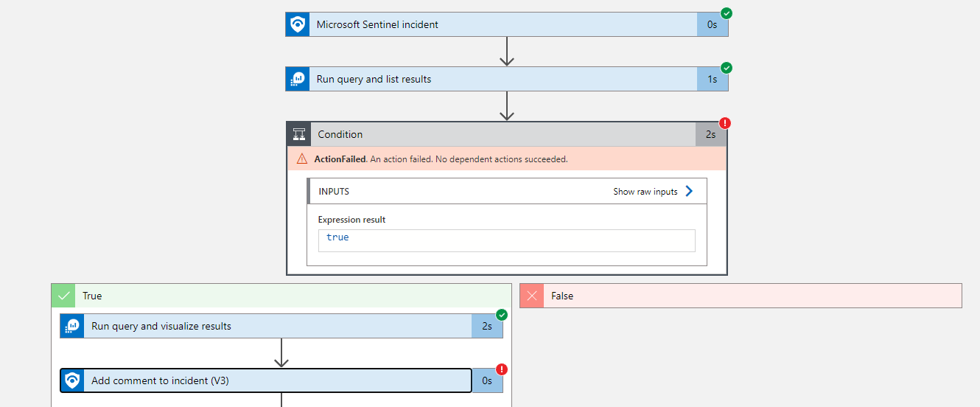Image resolution: width=980 pixels, height=407 pixels.
Task: Click the Show raw inputs chevron arrow
Action: (689, 191)
